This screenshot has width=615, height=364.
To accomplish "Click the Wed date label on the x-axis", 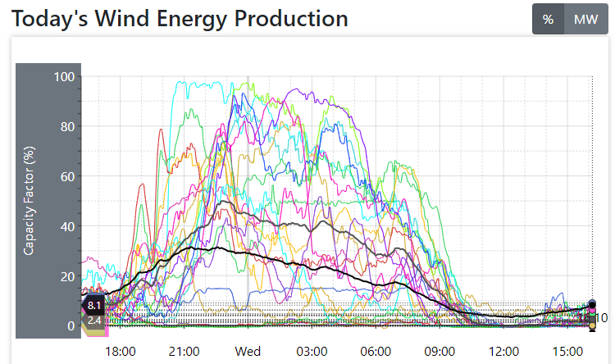I will (248, 351).
